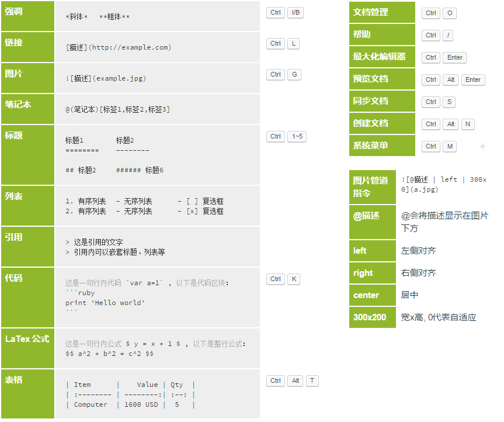
Task: Click the Ctrl keycap beside 强调
Action: point(275,12)
